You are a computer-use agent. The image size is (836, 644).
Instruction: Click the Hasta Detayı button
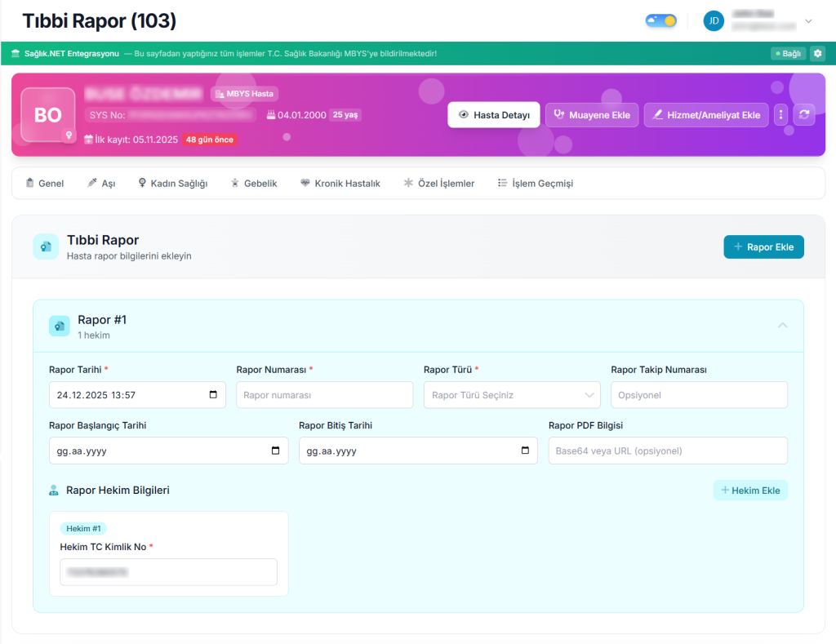pos(494,115)
